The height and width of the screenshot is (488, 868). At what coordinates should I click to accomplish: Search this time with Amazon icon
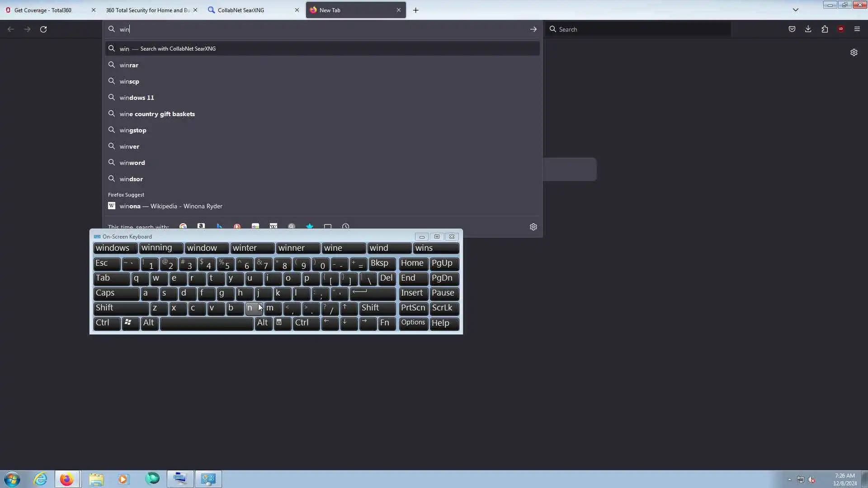(x=201, y=226)
